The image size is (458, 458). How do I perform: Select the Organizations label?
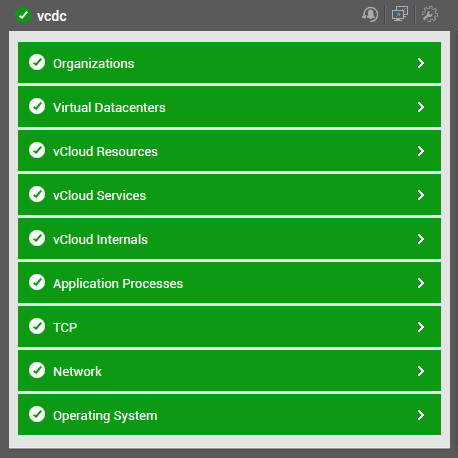[x=94, y=64]
